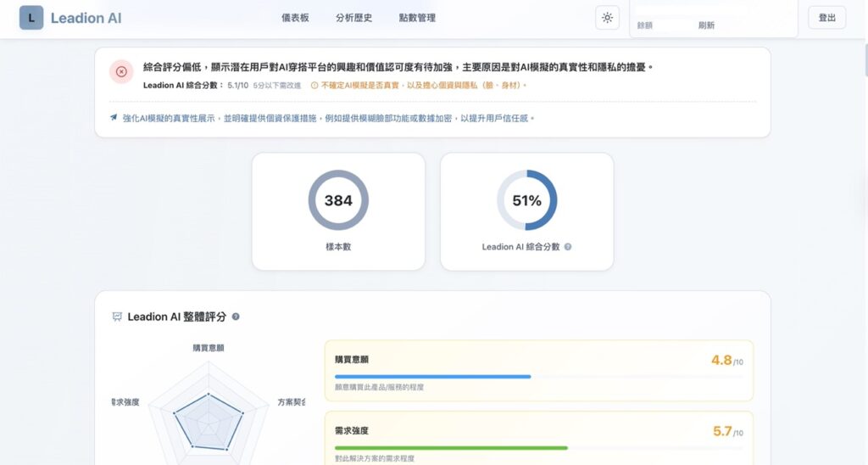This screenshot has width=868, height=465.
Task: Click the 購買意願 radar axis label
Action: 209,348
